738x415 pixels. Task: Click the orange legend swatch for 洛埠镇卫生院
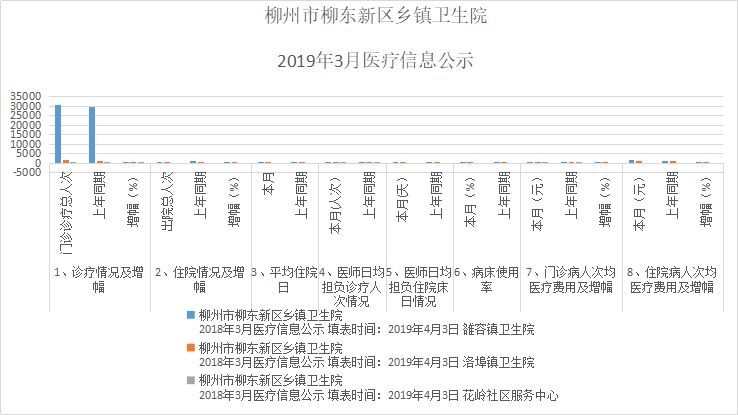pos(191,348)
